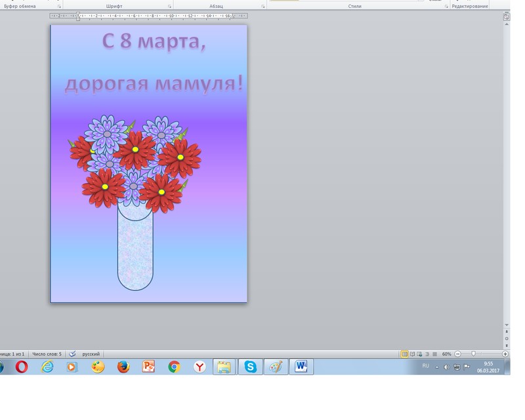Change the language from русский in the status bar
Image resolution: width=525 pixels, height=420 pixels.
91,354
